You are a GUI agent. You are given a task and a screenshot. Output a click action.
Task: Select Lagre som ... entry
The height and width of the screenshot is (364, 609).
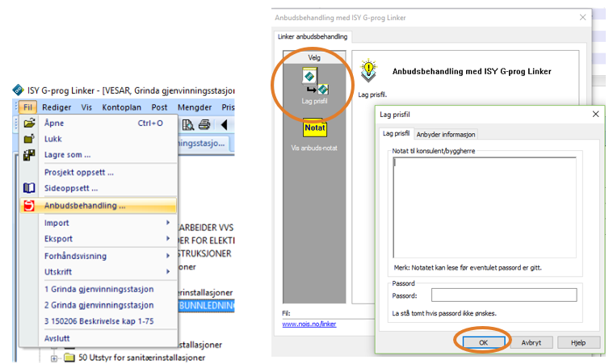click(99, 155)
